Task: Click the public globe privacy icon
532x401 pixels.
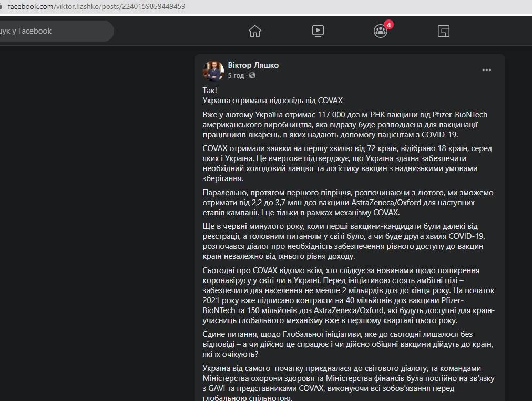Action: (252, 75)
